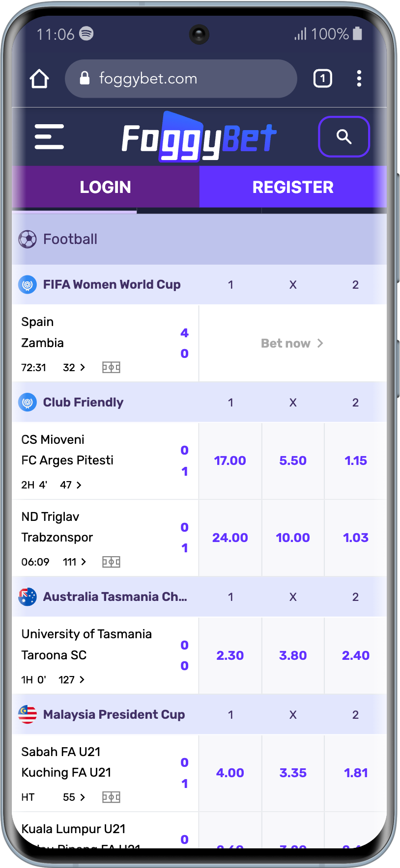Click the Football sport icon
Image resolution: width=400 pixels, height=868 pixels.
[x=28, y=239]
